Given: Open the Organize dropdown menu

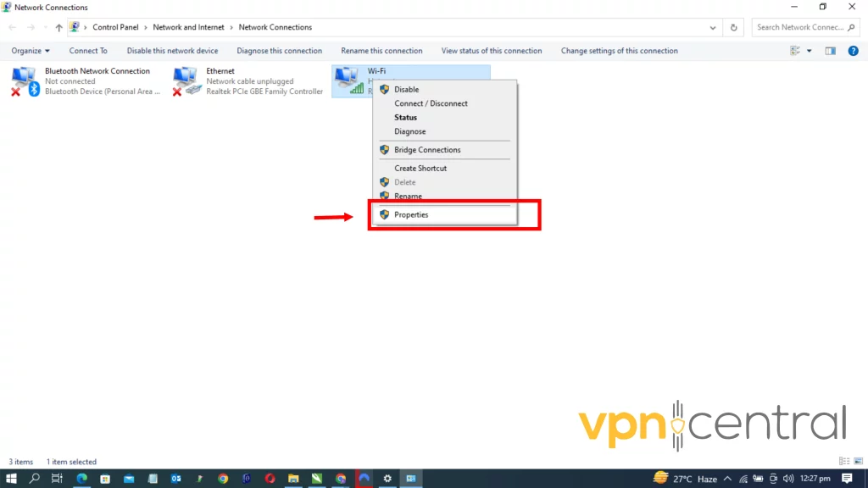Looking at the screenshot, I should 31,50.
